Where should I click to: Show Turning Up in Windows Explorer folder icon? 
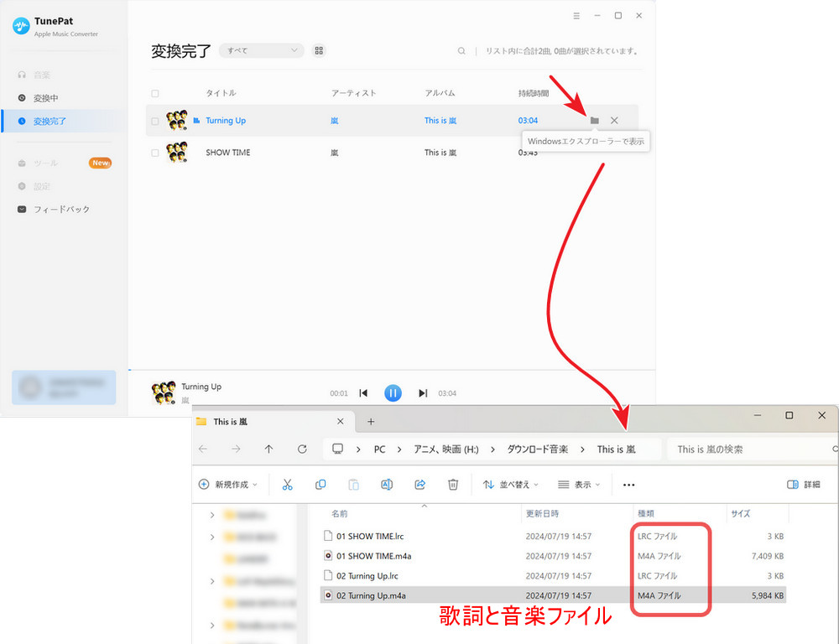tap(595, 121)
